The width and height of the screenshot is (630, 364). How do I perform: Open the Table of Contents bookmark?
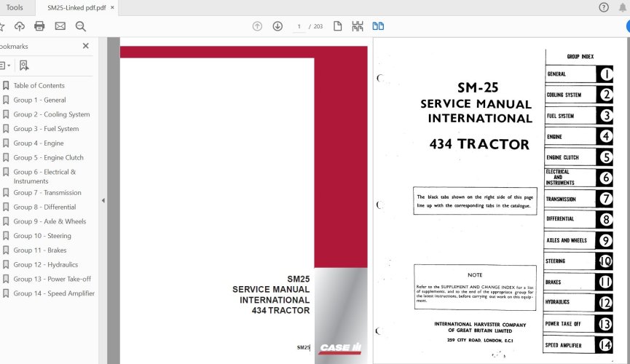(39, 86)
